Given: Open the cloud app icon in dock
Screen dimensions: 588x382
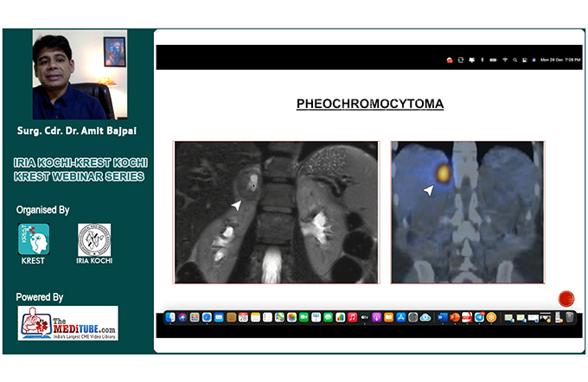Looking at the screenshot, I should (x=425, y=317).
